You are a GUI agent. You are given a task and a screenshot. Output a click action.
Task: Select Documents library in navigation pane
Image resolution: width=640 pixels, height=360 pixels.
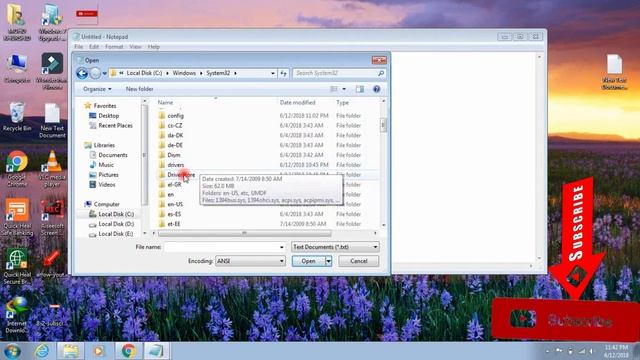(113, 155)
